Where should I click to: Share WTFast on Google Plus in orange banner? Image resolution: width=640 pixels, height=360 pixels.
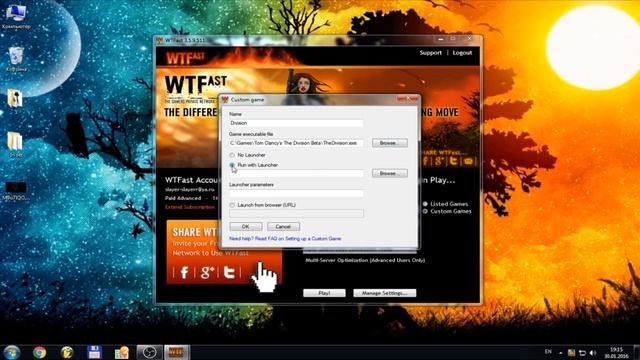coord(207,272)
